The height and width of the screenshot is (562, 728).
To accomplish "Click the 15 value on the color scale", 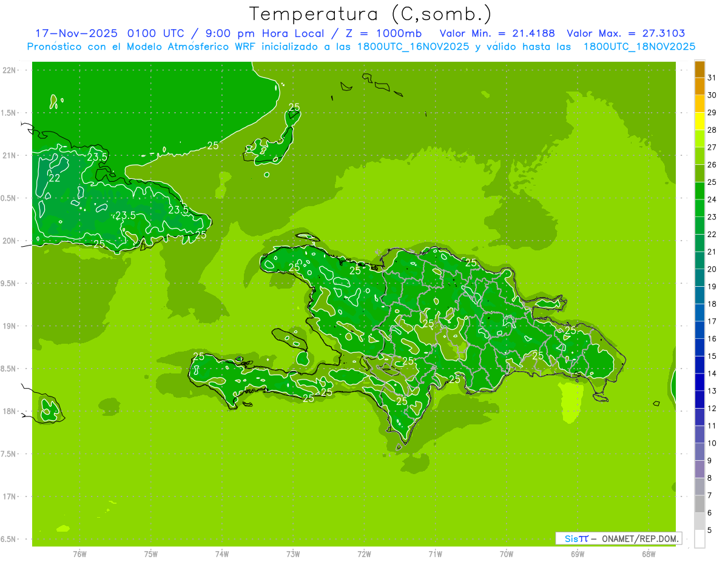I will pyautogui.click(x=712, y=356).
